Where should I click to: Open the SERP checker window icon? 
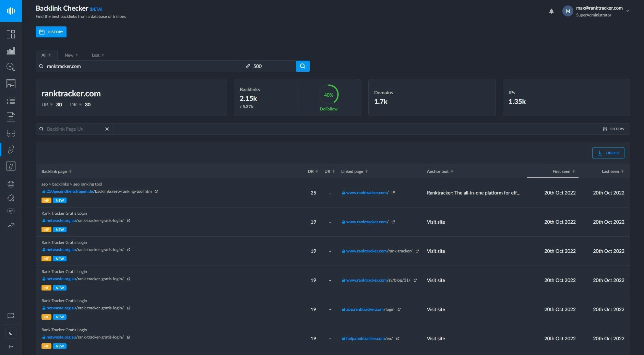[x=11, y=84]
